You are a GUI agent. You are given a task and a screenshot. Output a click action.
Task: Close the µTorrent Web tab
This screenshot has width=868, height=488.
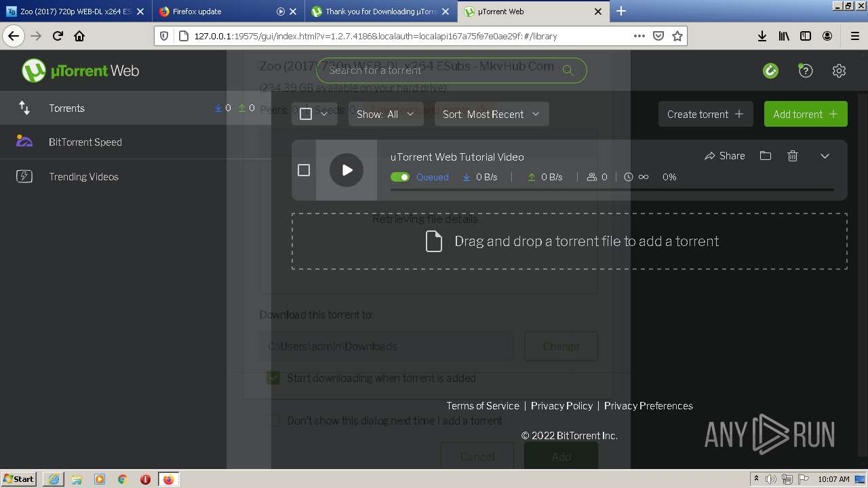tap(598, 12)
